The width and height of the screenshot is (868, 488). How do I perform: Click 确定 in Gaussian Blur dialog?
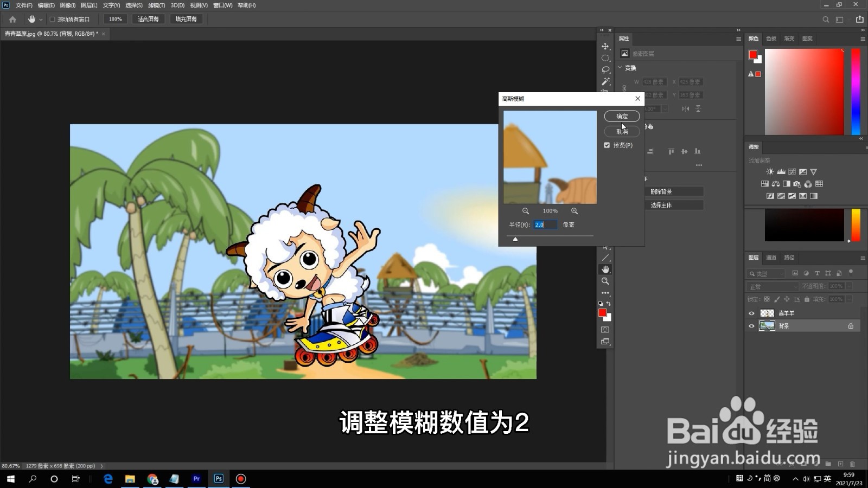coord(622,116)
